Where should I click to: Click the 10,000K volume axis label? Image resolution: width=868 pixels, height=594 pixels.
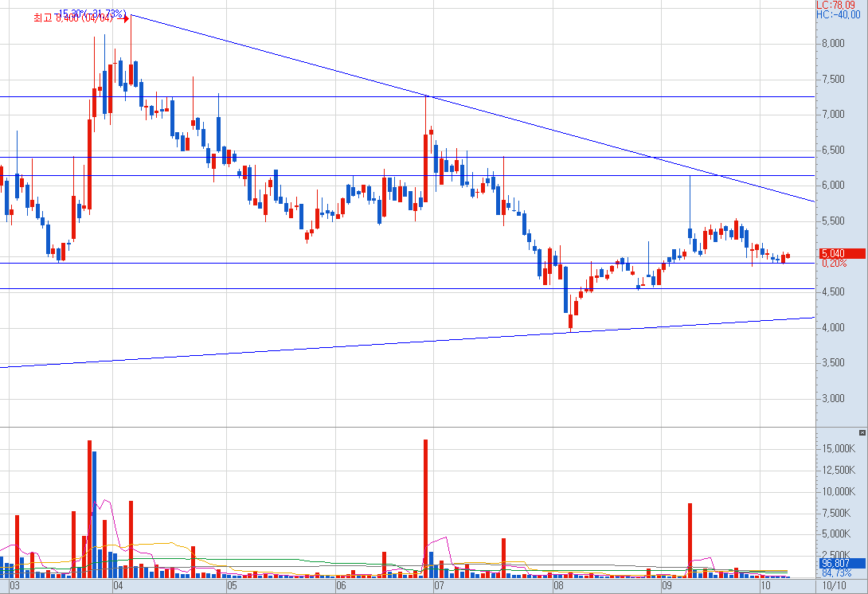(x=839, y=491)
